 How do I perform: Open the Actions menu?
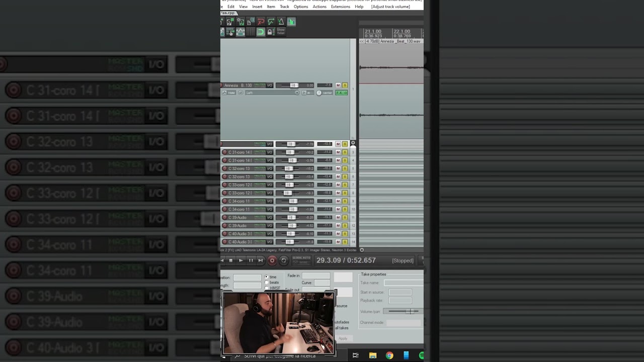point(319,7)
